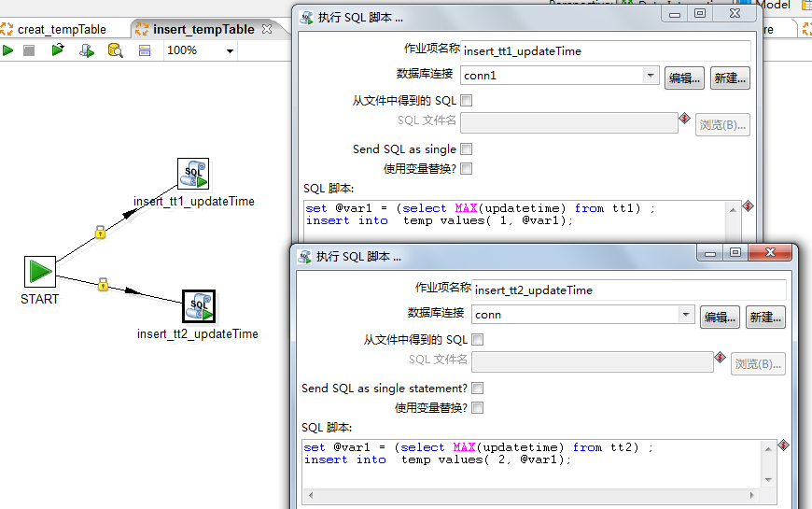Screen dimensions: 812x509
Task: Open the conn database connection dropdown
Action: 686,314
